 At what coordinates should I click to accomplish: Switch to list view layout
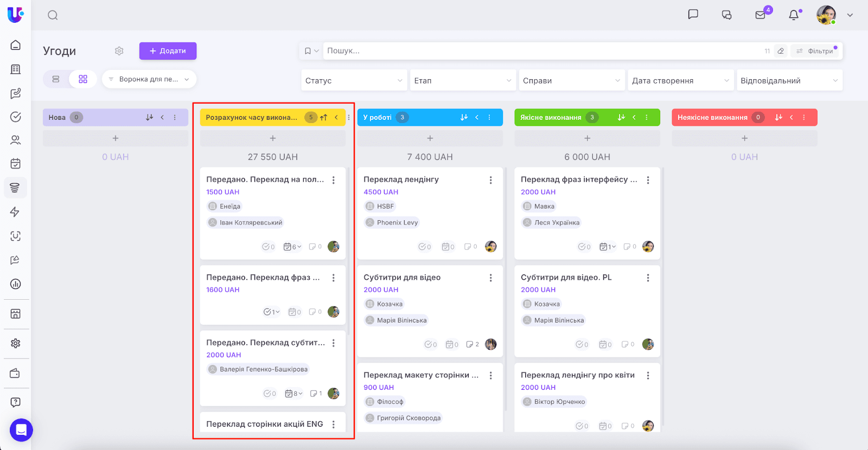coord(56,79)
